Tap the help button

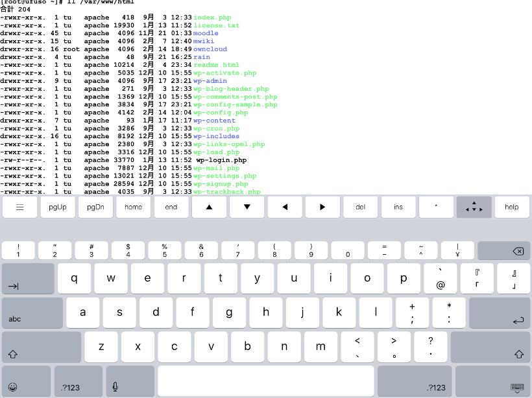(511, 207)
